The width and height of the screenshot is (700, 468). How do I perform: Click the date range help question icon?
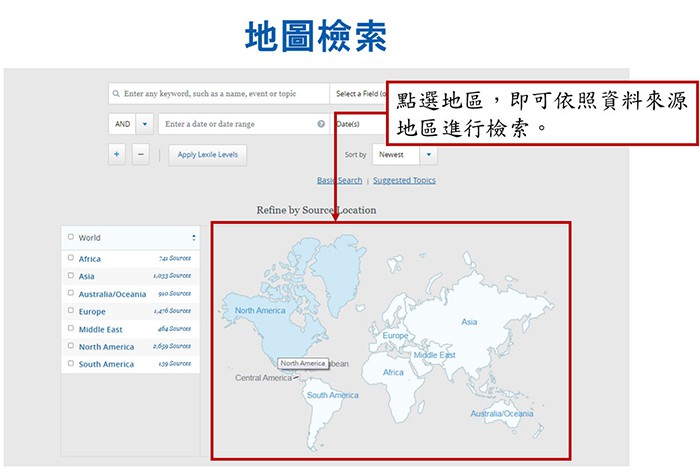(x=321, y=124)
